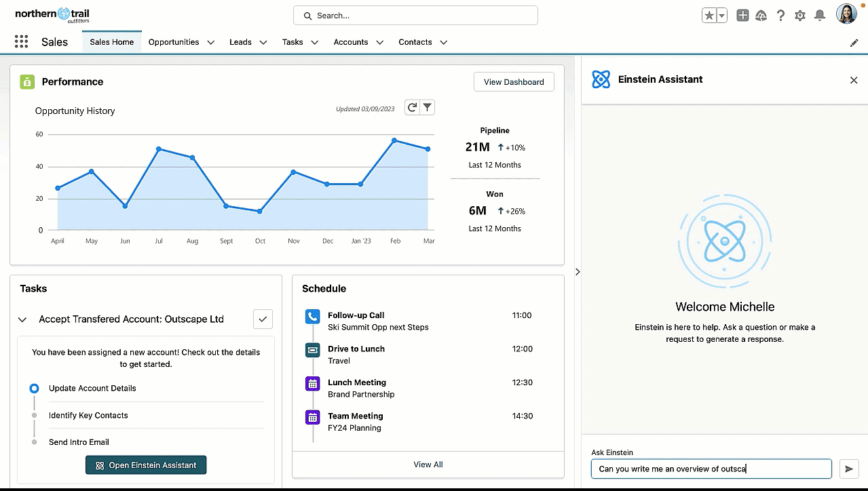Screen dimensions: 868x491
Task: Click the View Dashboard button
Action: pyautogui.click(x=514, y=81)
